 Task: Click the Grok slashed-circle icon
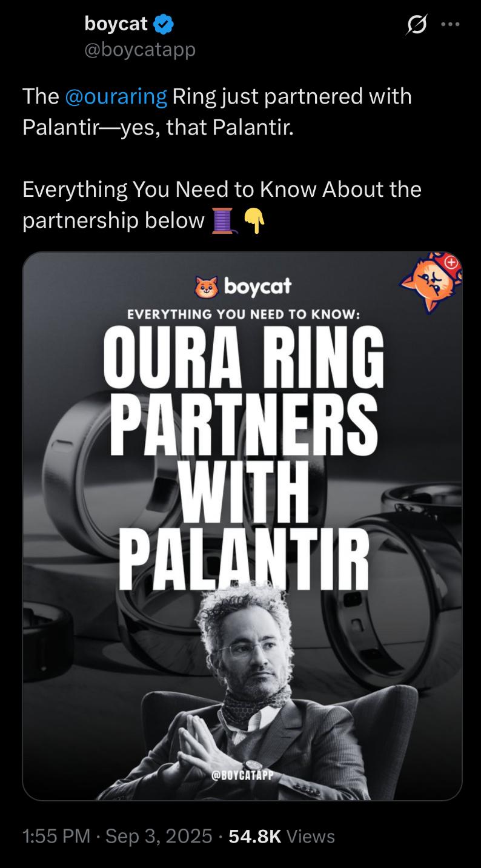(416, 25)
